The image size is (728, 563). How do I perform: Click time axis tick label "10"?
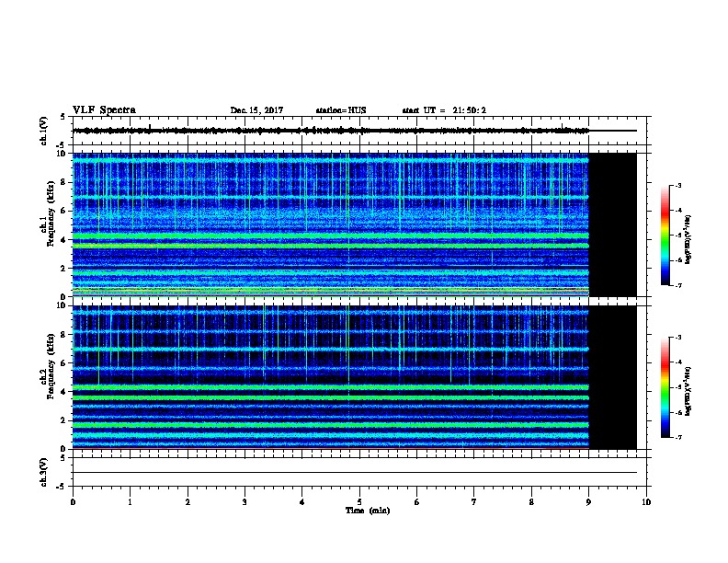click(x=646, y=502)
